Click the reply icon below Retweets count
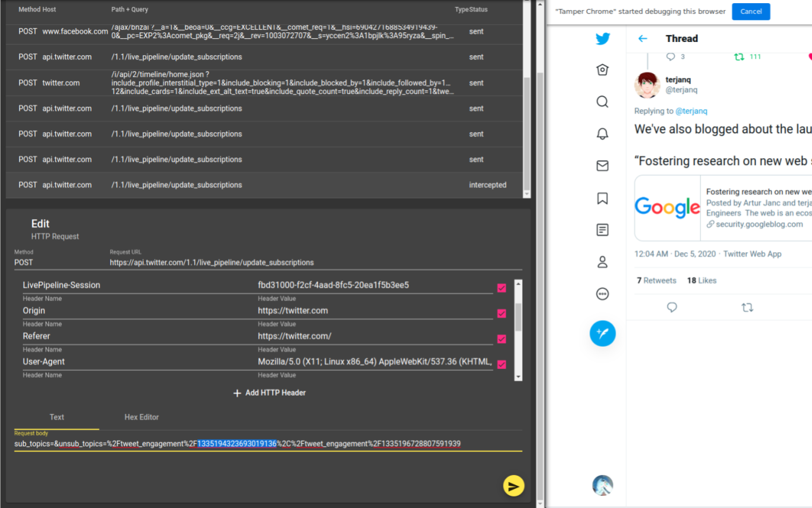812x508 pixels. 672,307
